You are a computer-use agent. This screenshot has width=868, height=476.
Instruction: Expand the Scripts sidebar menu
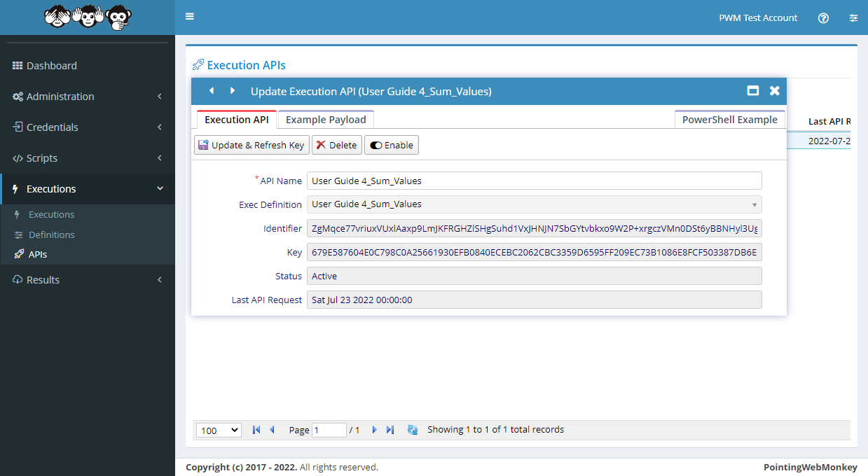coord(88,158)
